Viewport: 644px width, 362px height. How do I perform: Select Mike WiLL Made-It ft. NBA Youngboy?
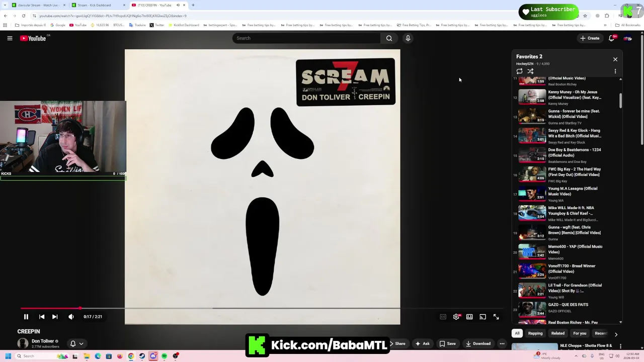pos(565,213)
